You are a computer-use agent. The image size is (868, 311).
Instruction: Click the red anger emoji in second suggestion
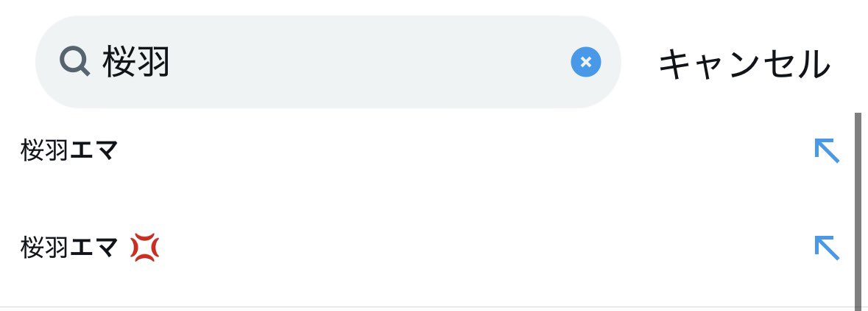coord(144,248)
